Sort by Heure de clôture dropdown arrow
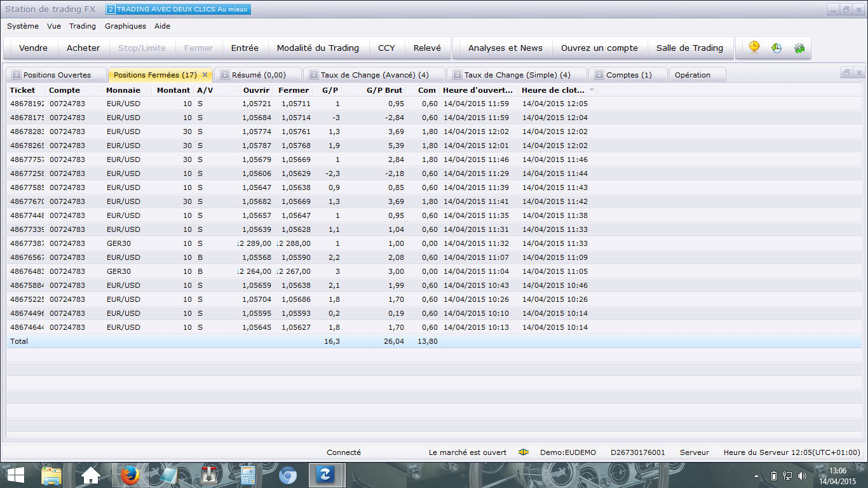Screen dimensions: 868x488 click(x=592, y=90)
